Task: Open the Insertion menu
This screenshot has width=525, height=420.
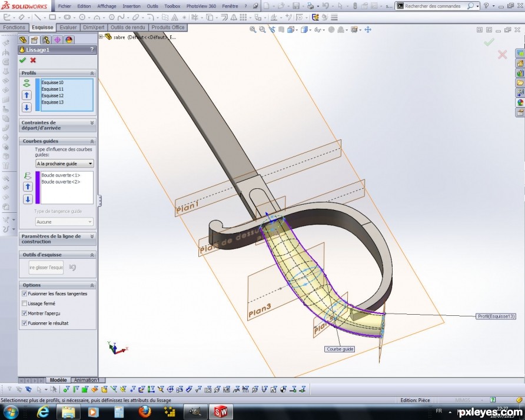Action: [x=132, y=6]
